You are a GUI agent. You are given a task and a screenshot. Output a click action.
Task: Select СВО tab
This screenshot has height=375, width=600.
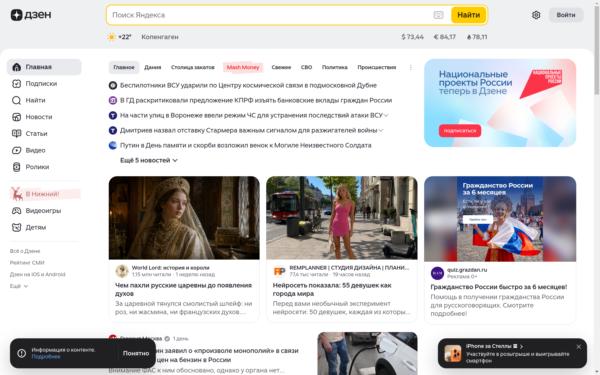pyautogui.click(x=306, y=67)
